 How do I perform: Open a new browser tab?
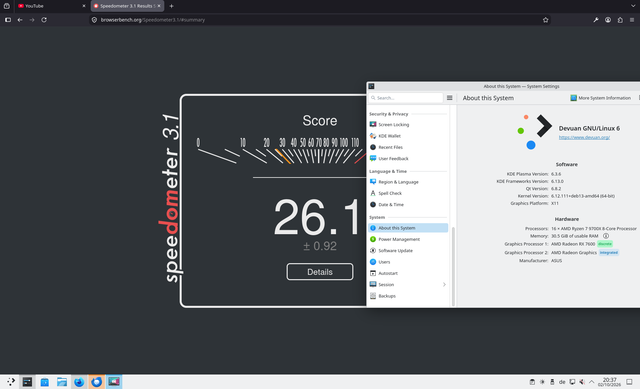[x=171, y=6]
